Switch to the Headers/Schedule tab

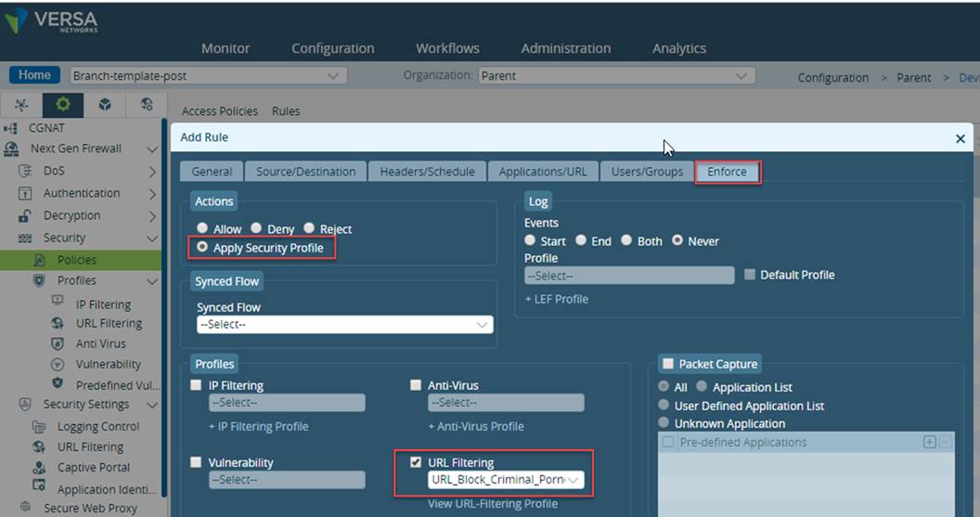pyautogui.click(x=427, y=172)
